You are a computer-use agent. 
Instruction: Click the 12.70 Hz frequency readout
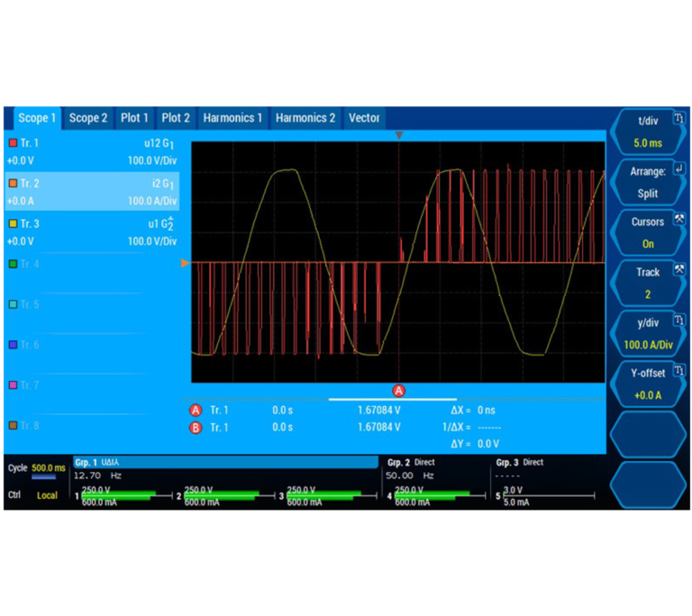coord(97,476)
